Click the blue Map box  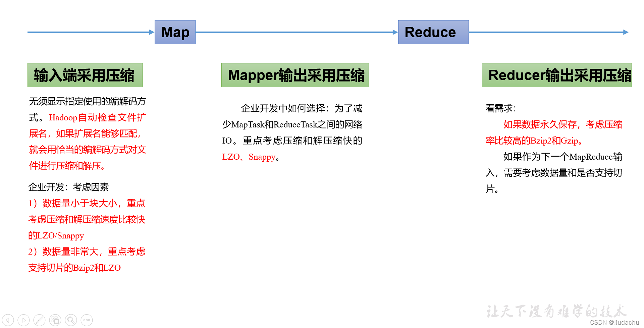(x=175, y=32)
